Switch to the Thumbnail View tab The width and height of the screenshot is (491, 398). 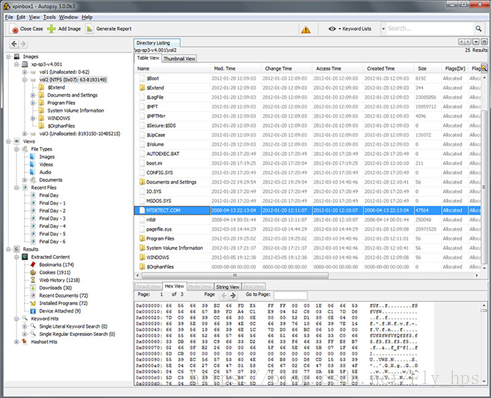[179, 59]
